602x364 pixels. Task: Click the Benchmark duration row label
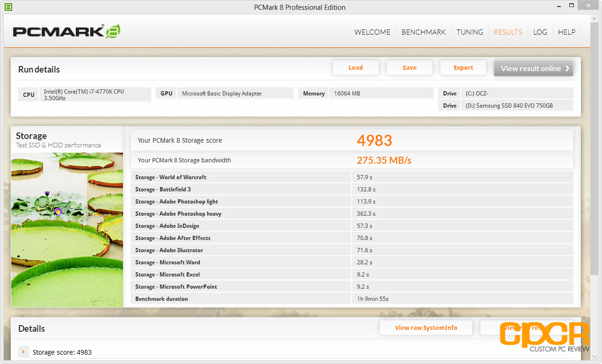[x=161, y=298]
